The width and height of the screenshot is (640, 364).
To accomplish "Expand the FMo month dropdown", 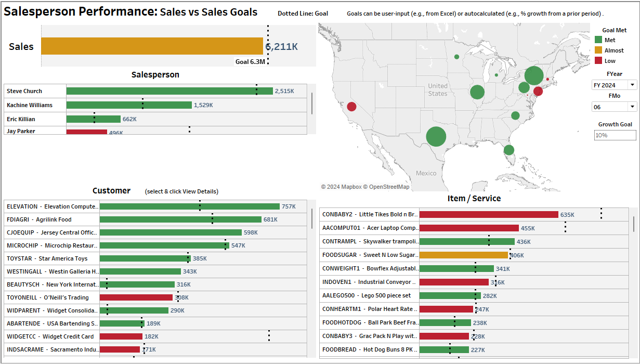I will click(614, 107).
